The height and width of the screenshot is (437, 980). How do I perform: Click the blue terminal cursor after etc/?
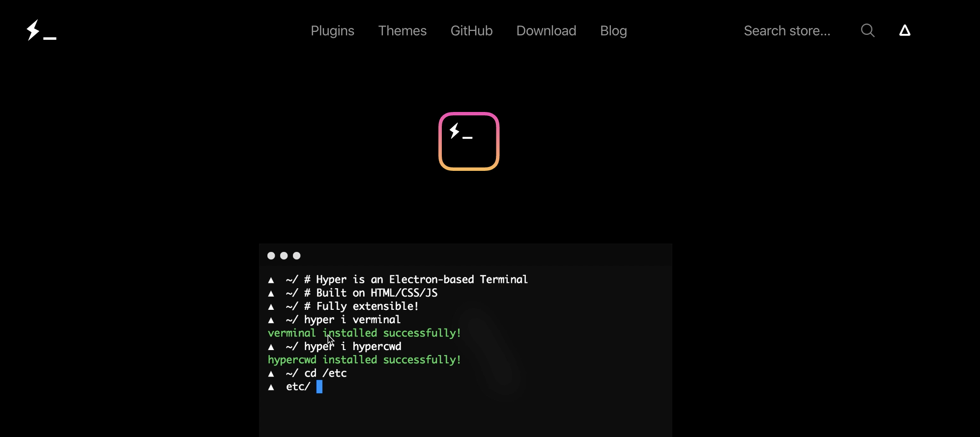[x=319, y=387]
